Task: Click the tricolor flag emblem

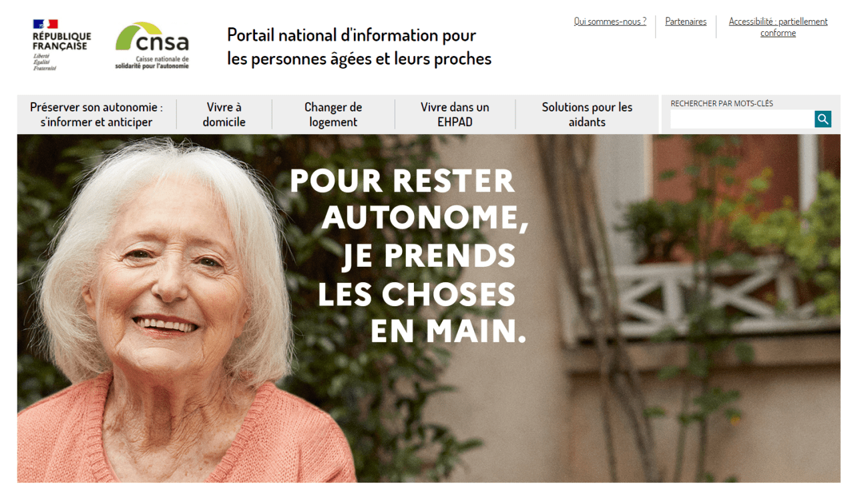Action: click(45, 24)
